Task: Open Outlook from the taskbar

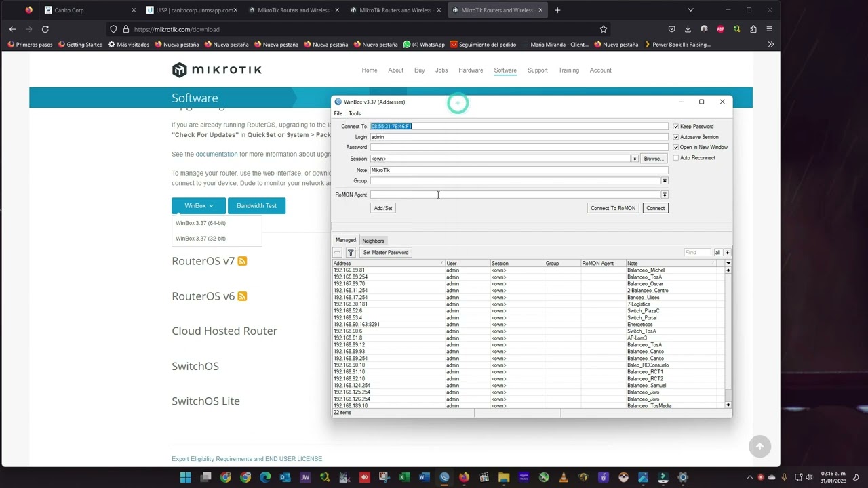Action: (285, 477)
